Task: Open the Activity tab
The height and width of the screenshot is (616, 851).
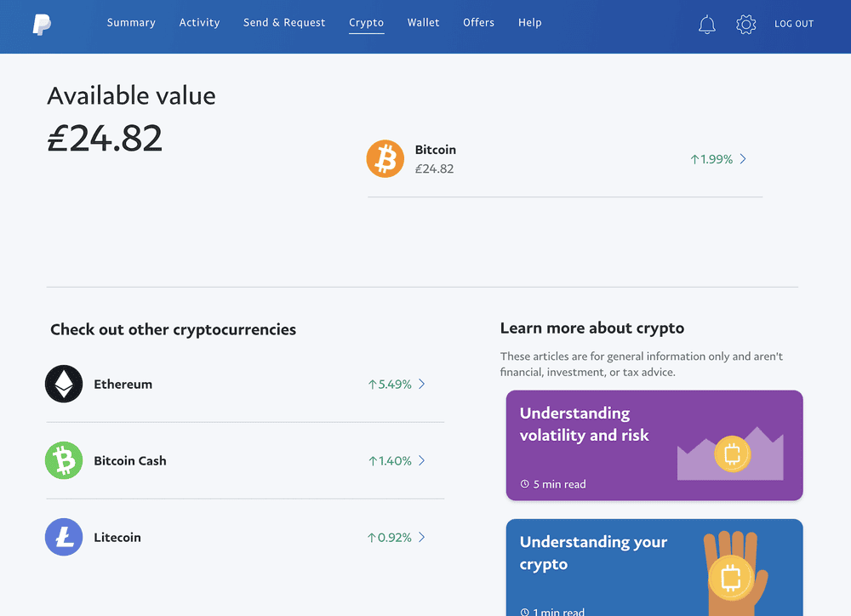Action: (x=199, y=23)
